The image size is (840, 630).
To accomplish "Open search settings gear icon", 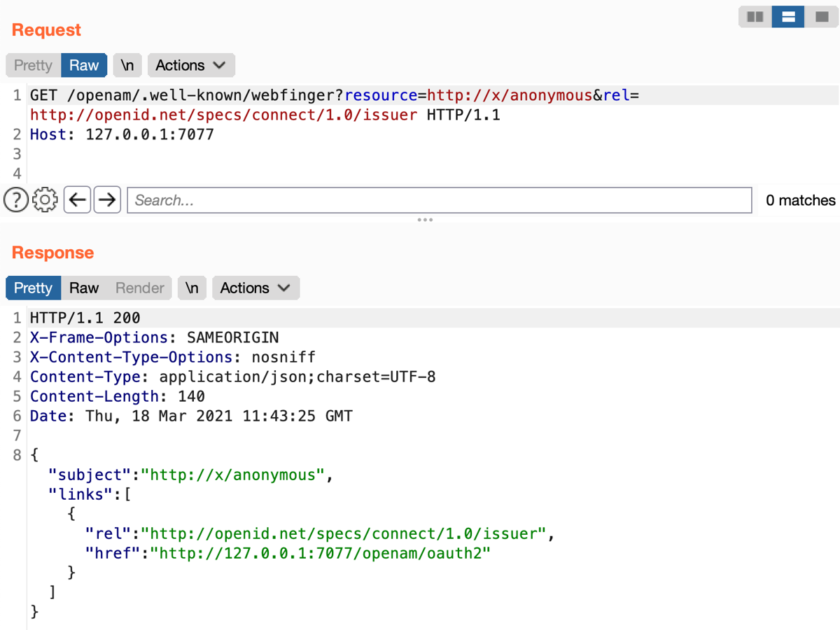I will pyautogui.click(x=45, y=200).
